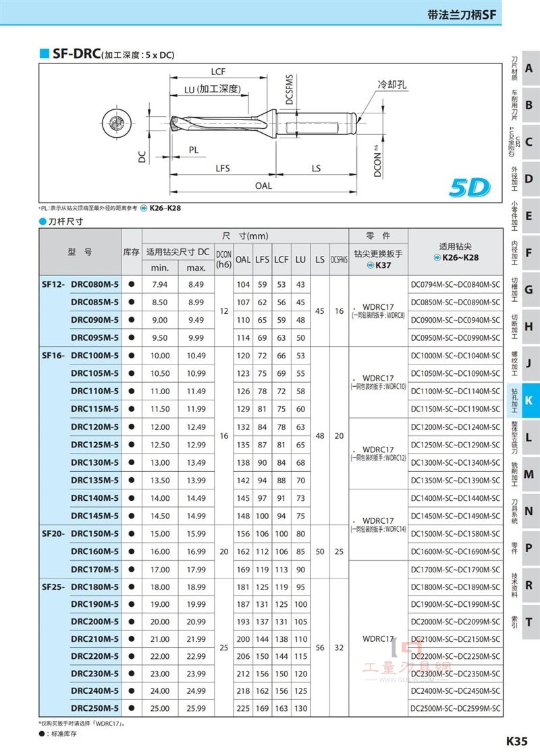The width and height of the screenshot is (540, 756).
Task: Click stock dot for DRC250M-5 row
Action: pos(132,708)
